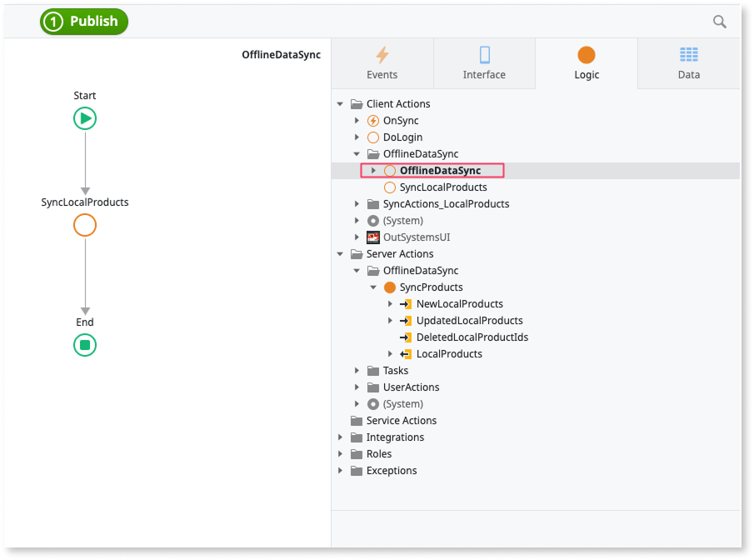Screen dimensions: 754x560
Task: Select the Logic tab circle icon
Action: click(587, 53)
